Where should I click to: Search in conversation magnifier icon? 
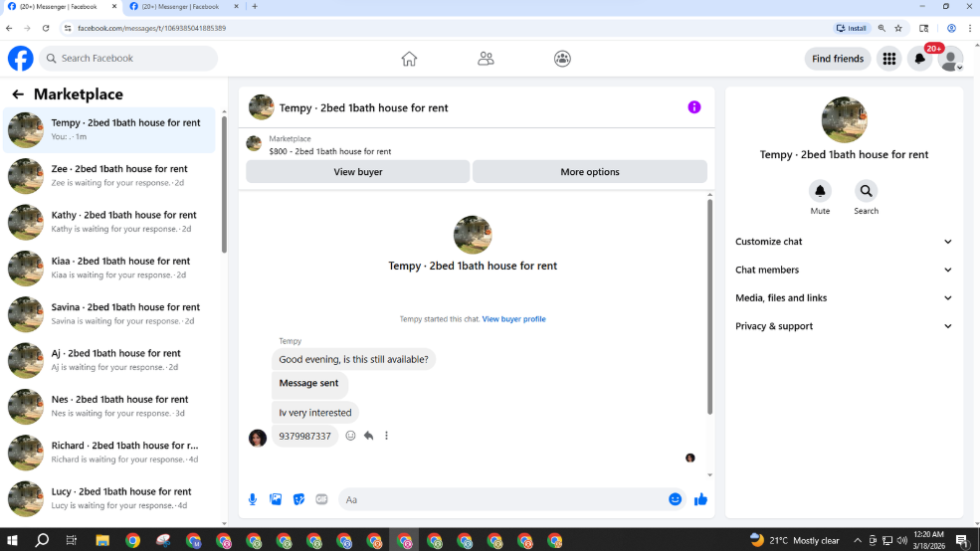866,191
